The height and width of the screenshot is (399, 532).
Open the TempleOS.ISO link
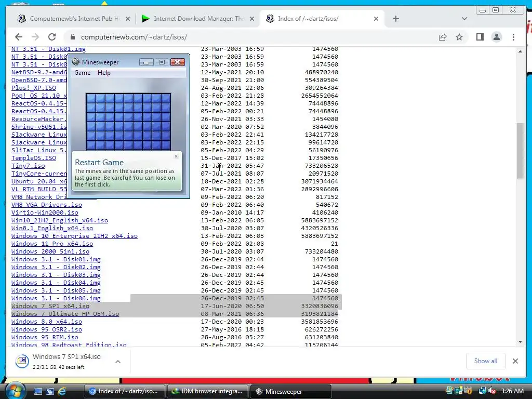[34, 158]
